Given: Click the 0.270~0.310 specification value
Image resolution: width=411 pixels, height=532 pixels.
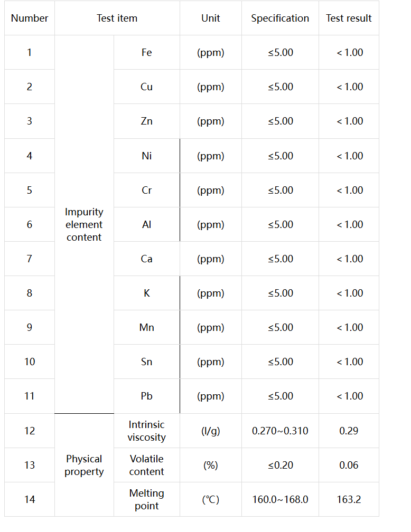Looking at the screenshot, I should click(280, 431).
